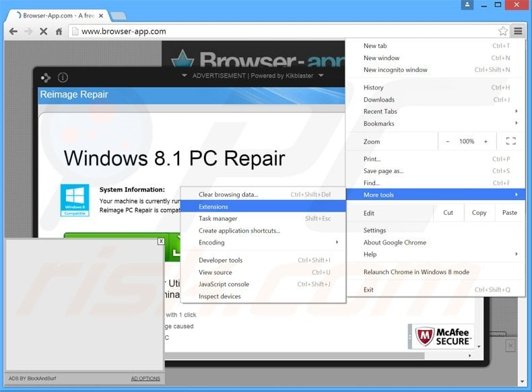Bookmark this page with the star
Image resolution: width=532 pixels, height=392 pixels.
503,31
